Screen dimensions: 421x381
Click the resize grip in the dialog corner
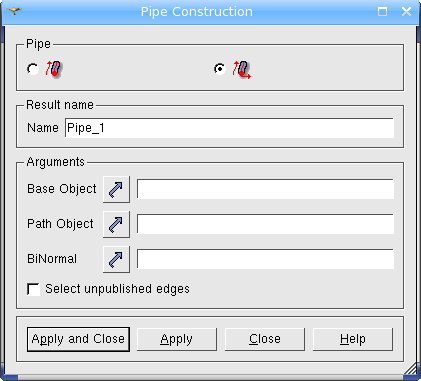click(x=411, y=369)
